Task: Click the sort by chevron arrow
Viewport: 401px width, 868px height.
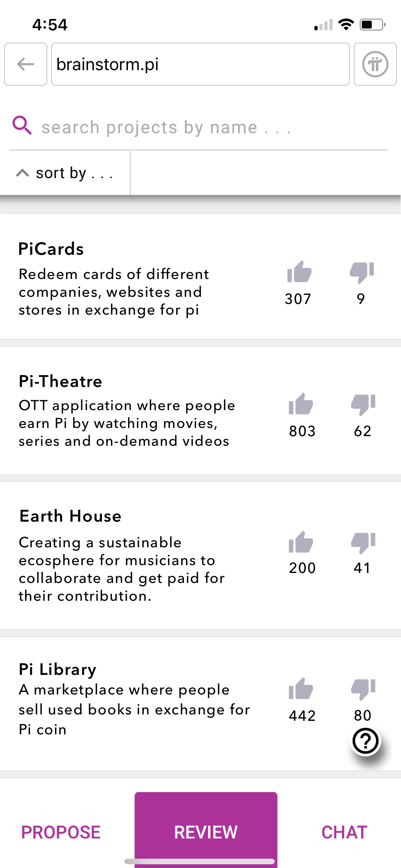Action: point(22,173)
